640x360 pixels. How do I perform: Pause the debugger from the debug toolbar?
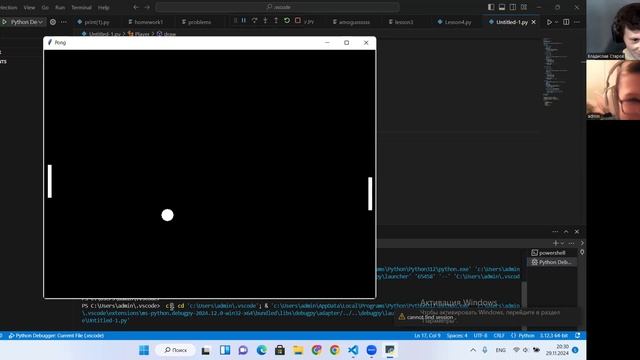(x=244, y=20)
